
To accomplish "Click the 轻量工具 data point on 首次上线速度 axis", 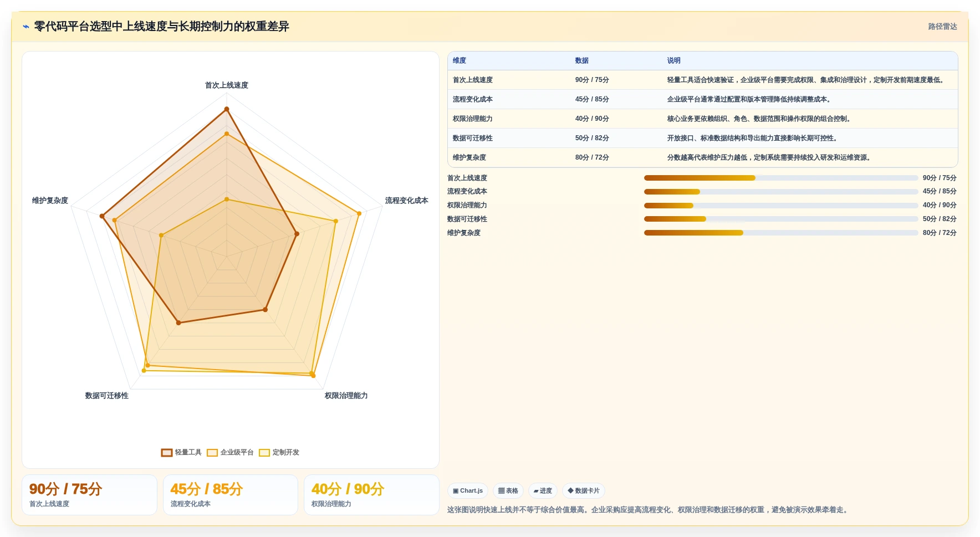I will [x=227, y=109].
